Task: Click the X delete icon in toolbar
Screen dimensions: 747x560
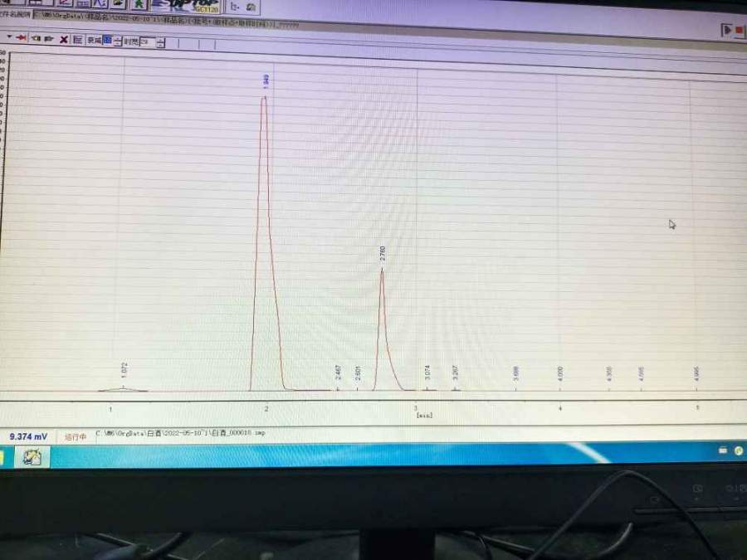Action: pyautogui.click(x=64, y=39)
